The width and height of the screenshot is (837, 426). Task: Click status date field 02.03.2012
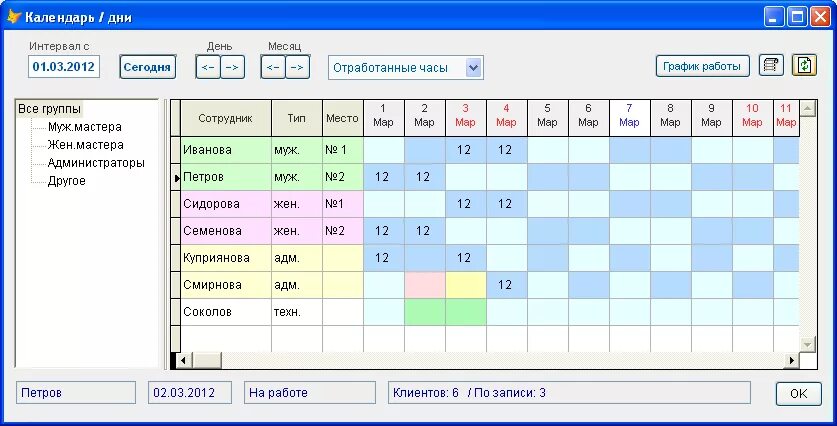[x=190, y=393]
